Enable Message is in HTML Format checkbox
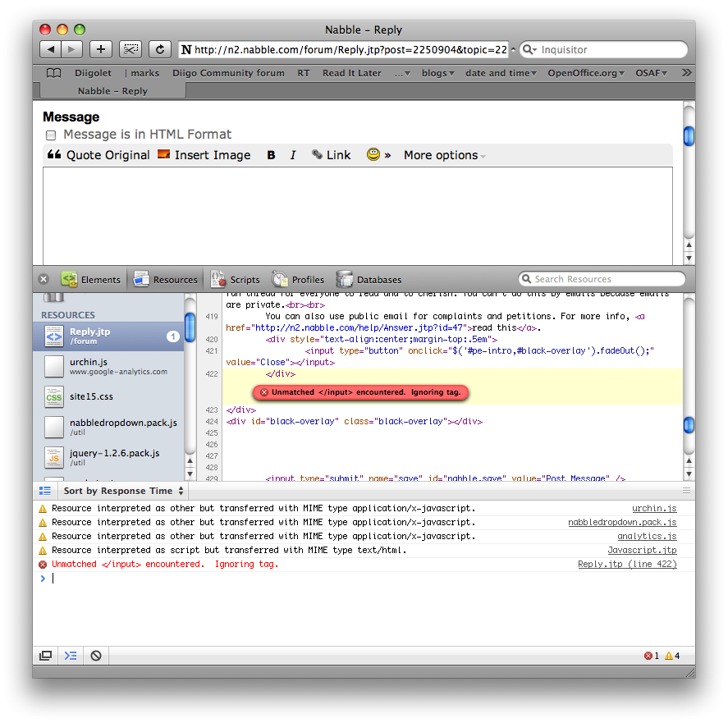Screen dimensions: 728x723 coord(51,135)
